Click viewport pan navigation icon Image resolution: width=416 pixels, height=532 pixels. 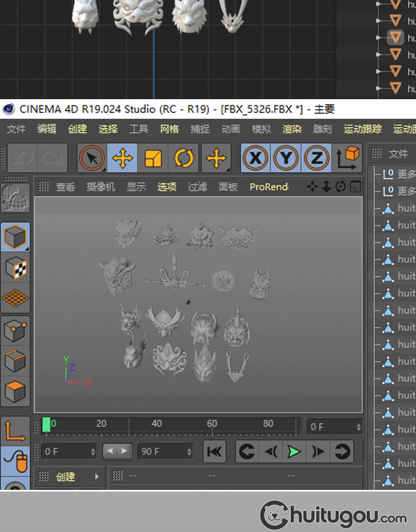312,187
